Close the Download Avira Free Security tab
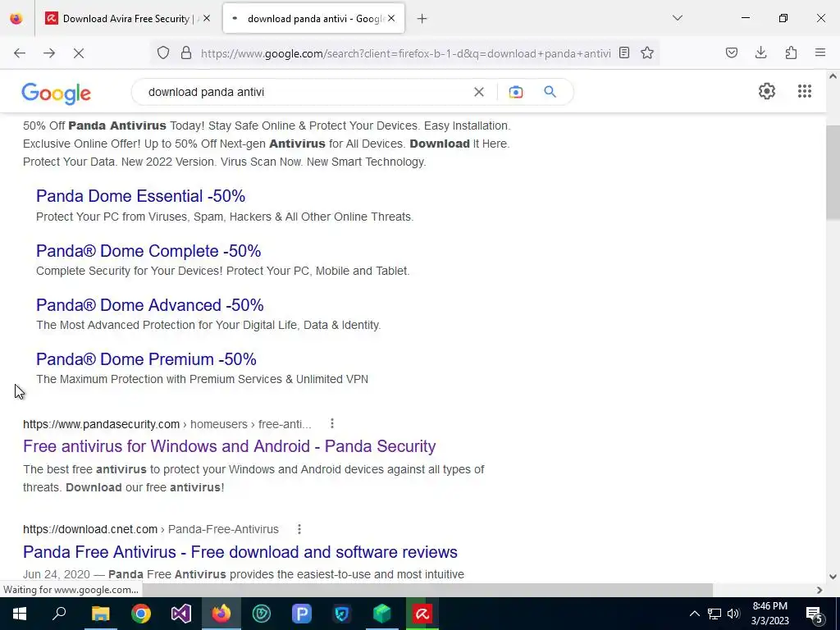The width and height of the screenshot is (840, 630). coord(207,19)
